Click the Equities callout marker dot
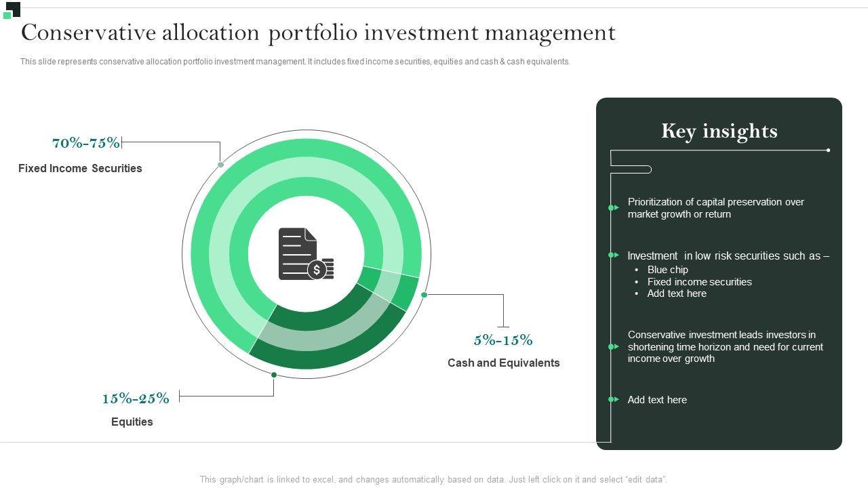 pos(274,375)
